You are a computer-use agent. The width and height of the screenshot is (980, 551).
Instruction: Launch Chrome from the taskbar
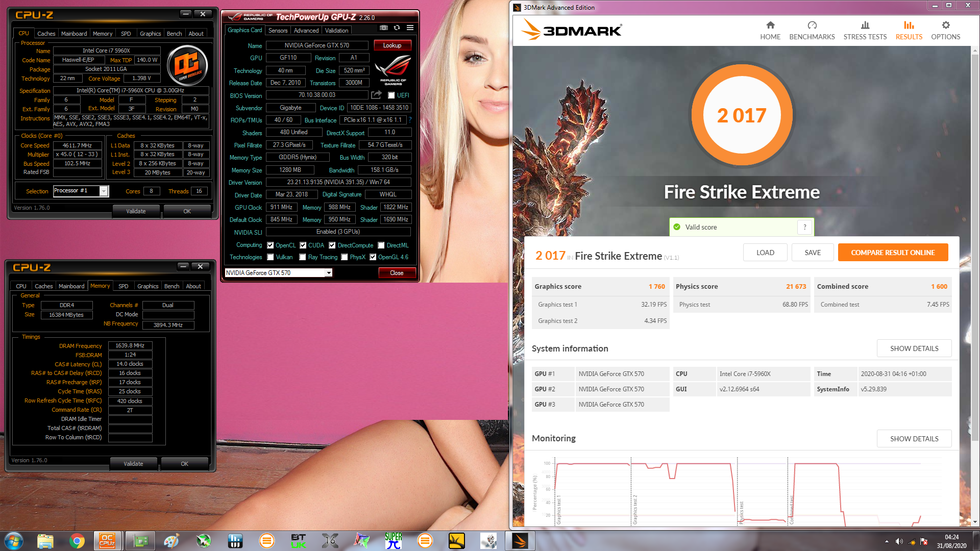tap(77, 541)
